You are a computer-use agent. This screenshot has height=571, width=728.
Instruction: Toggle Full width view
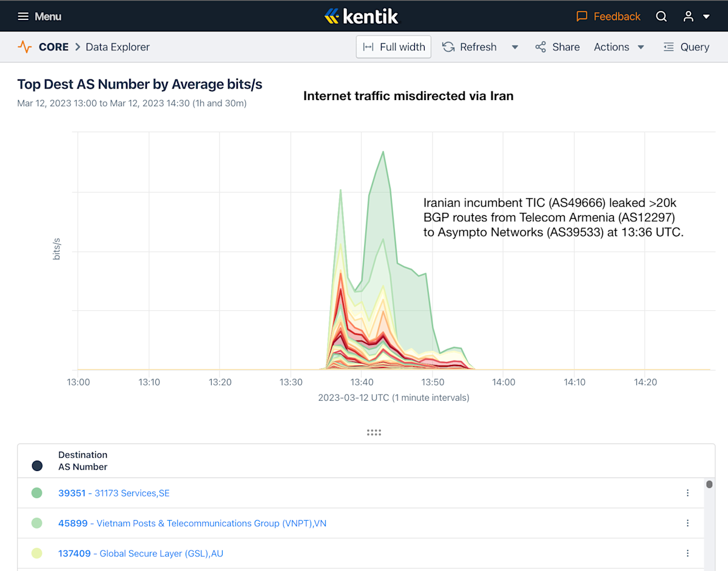(394, 47)
